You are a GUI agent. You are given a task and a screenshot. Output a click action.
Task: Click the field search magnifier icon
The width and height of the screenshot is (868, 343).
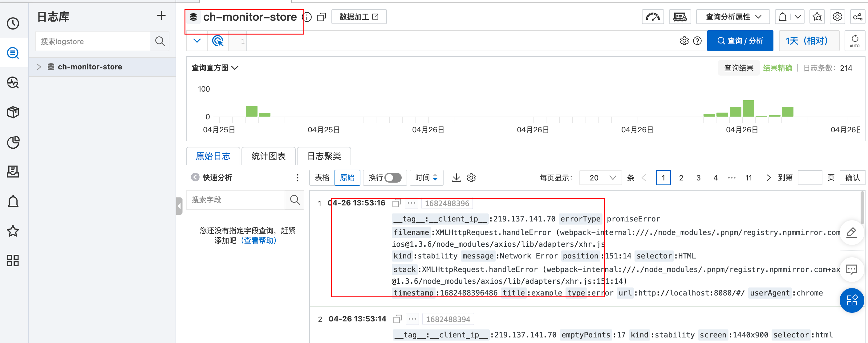[295, 200]
